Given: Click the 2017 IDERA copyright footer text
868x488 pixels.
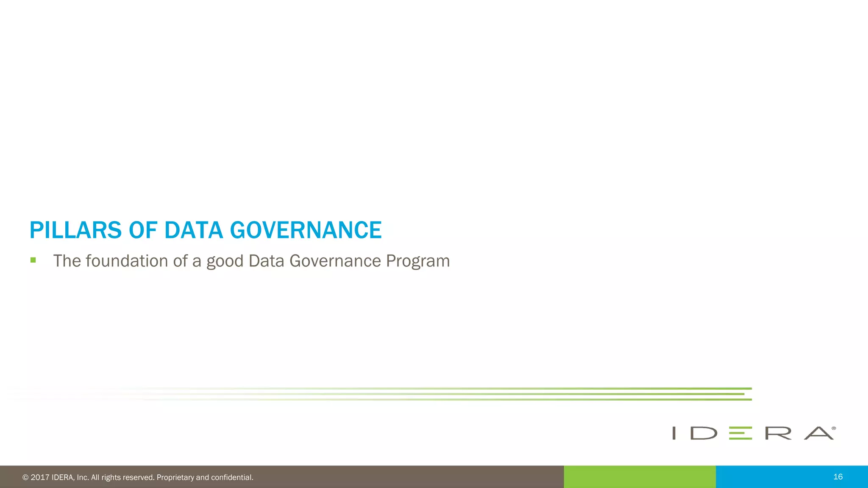Looking at the screenshot, I should click(138, 477).
